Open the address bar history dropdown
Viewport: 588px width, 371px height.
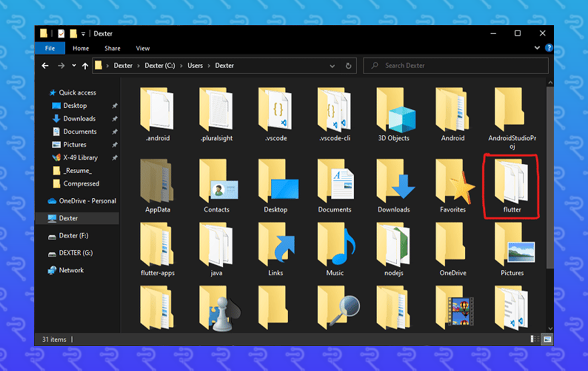(332, 66)
